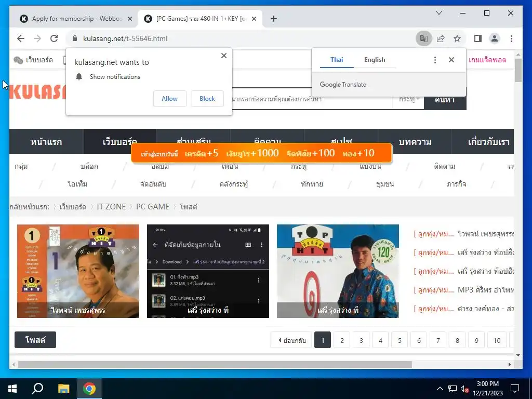Open Chrome three-dot menu
The image size is (532, 399).
pyautogui.click(x=511, y=38)
